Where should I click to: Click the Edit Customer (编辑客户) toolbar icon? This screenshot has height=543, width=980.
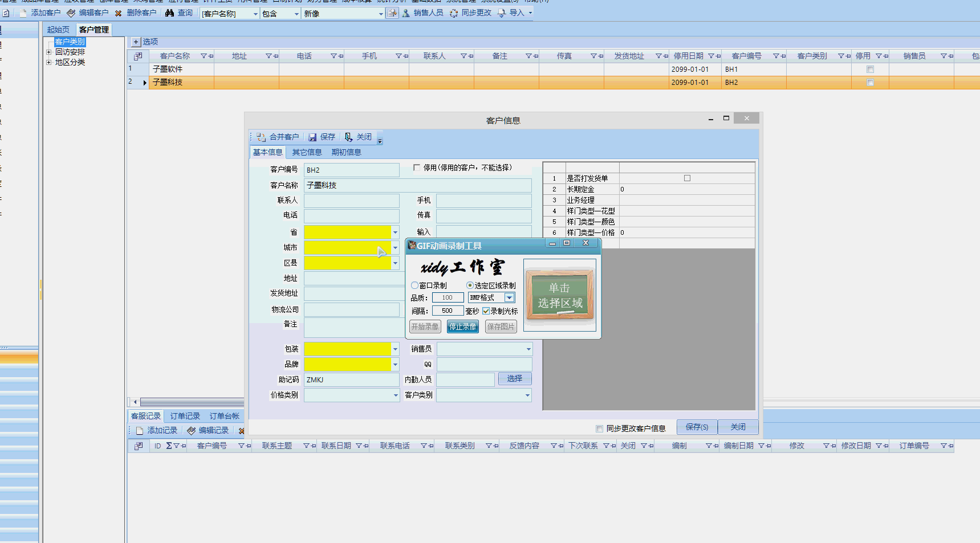[x=71, y=13]
